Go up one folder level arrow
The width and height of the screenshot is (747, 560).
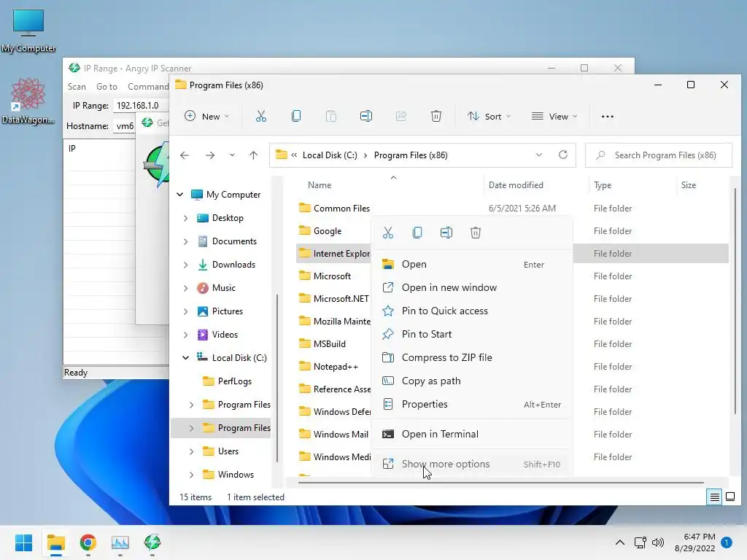point(253,155)
